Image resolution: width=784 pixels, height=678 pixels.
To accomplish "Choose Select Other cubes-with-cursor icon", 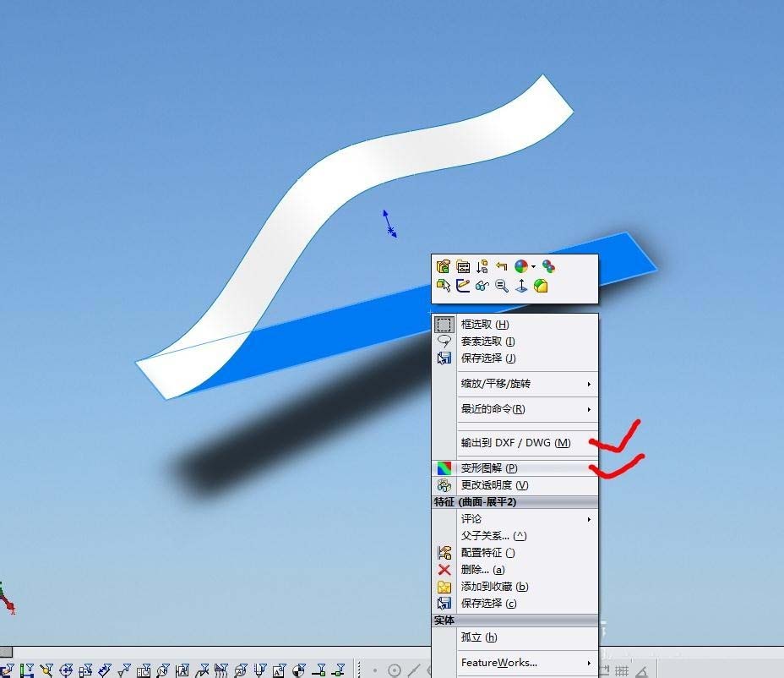I will pyautogui.click(x=443, y=286).
